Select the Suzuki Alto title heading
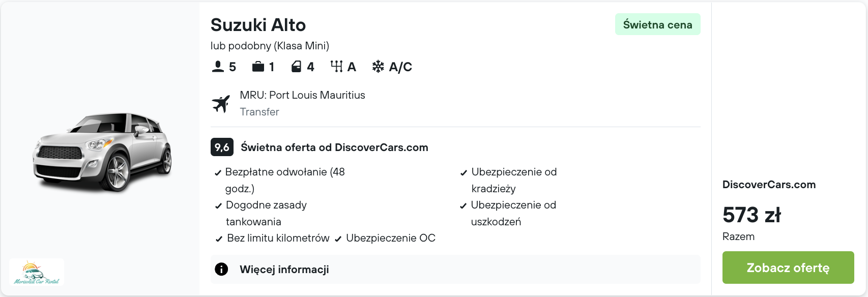 click(258, 24)
